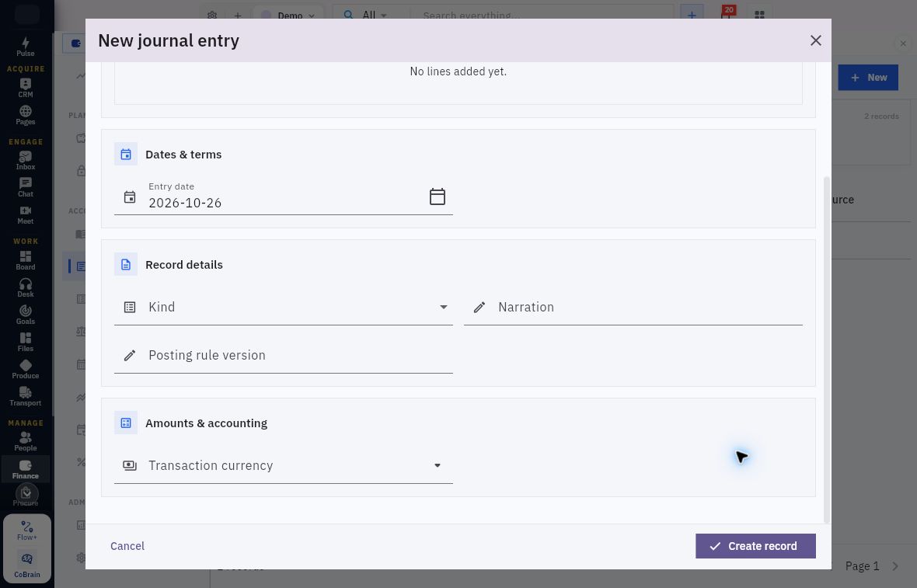Click the New button behind the dialog

point(868,77)
